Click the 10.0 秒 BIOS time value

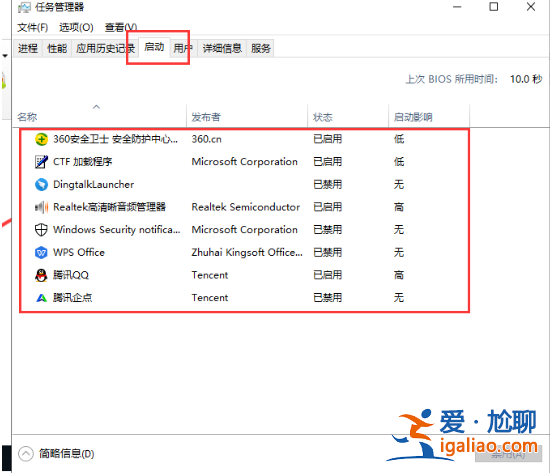[526, 79]
